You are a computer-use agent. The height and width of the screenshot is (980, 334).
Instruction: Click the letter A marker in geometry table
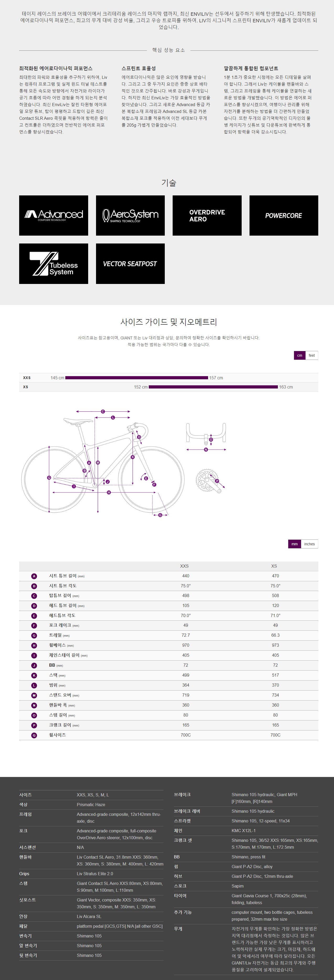click(x=34, y=576)
